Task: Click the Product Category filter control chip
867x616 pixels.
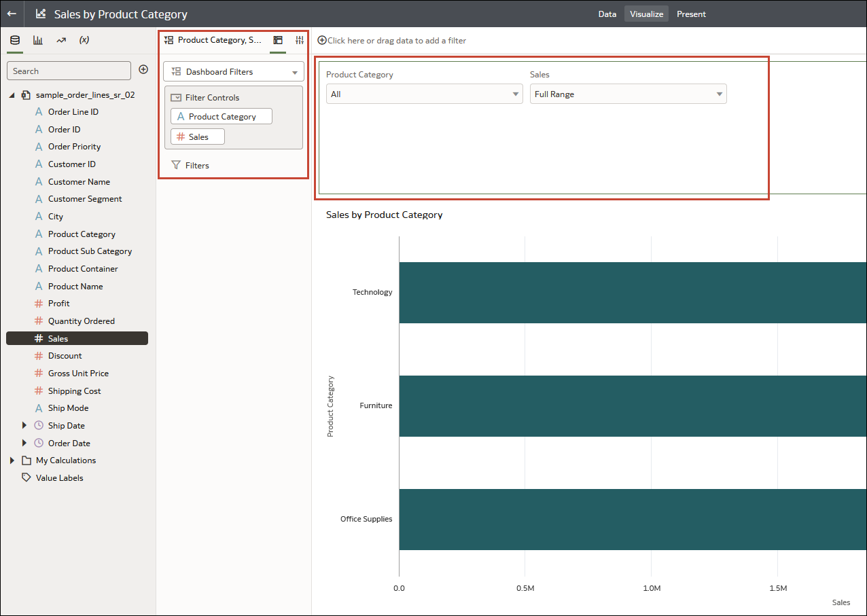Action: click(222, 117)
